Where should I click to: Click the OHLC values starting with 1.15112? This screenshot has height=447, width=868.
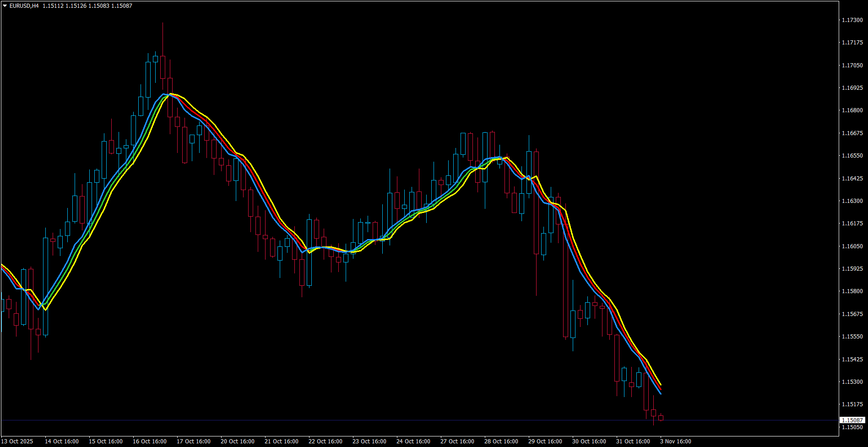pyautogui.click(x=87, y=6)
